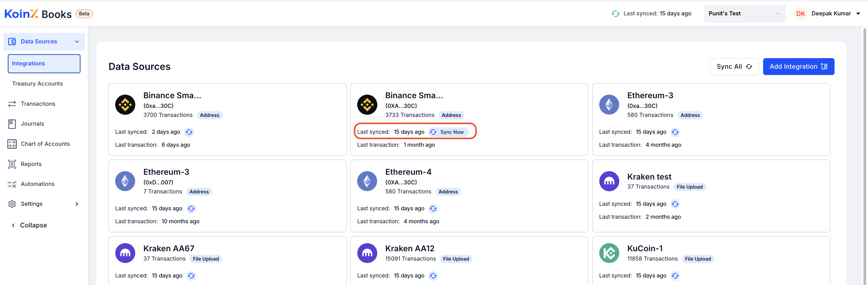Click the Kraken AA12 logo
868x285 pixels.
pyautogui.click(x=367, y=253)
